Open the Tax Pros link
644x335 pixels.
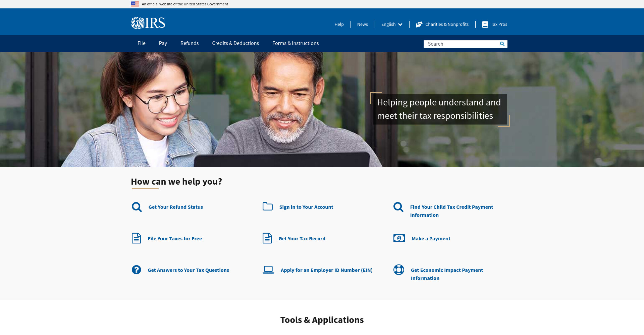pos(499,25)
